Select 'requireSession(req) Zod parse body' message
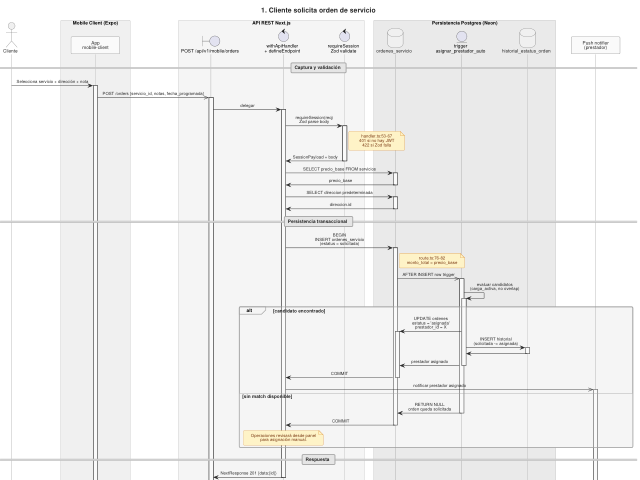The width and height of the screenshot is (640, 480). coord(314,120)
